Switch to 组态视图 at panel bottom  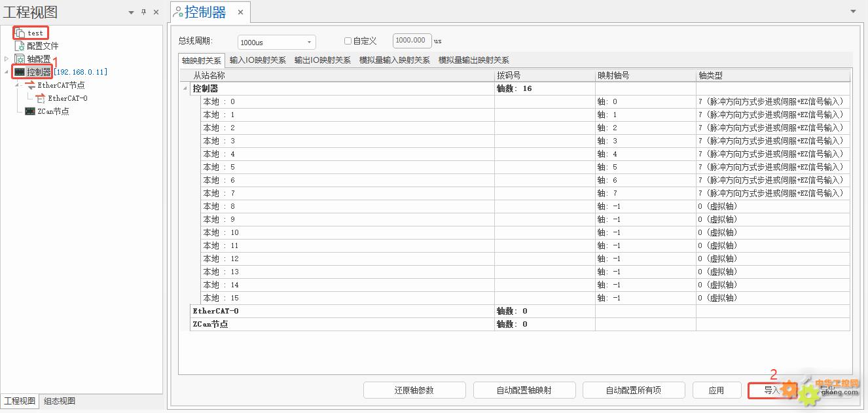tap(60, 401)
